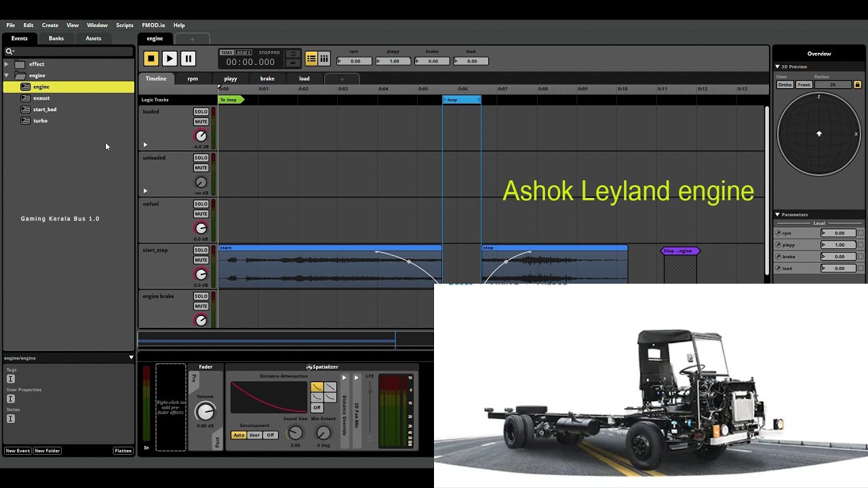
Task: Select the start_bad event
Action: click(45, 109)
